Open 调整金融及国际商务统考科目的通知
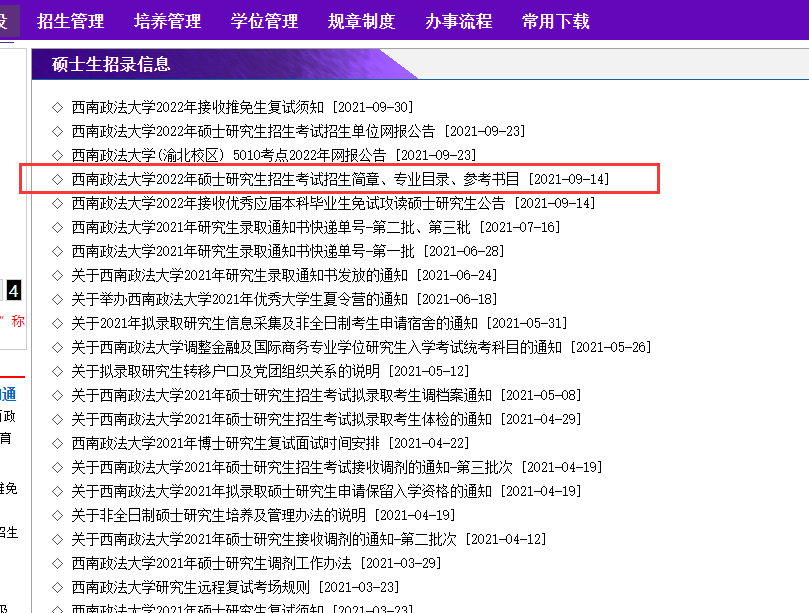This screenshot has height=613, width=809. 316,347
